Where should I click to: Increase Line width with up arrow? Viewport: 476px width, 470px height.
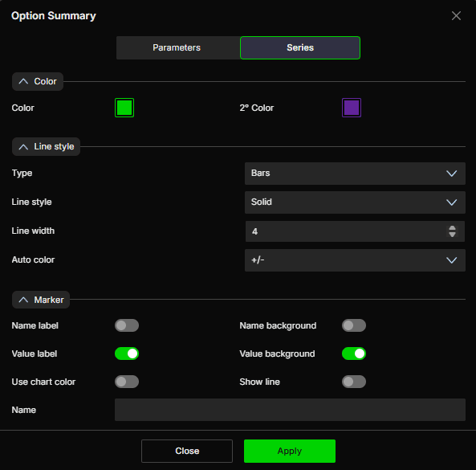point(452,228)
